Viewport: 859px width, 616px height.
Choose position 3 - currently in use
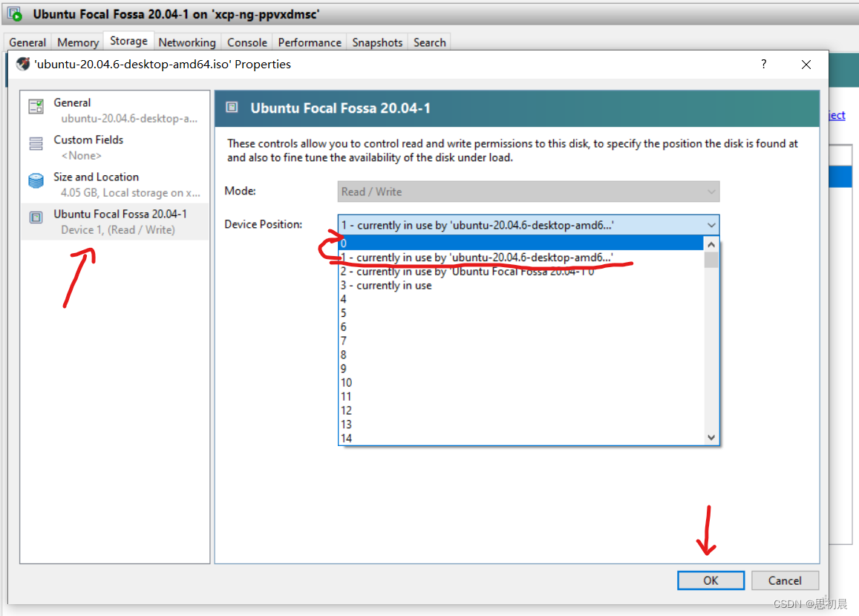[x=521, y=285]
